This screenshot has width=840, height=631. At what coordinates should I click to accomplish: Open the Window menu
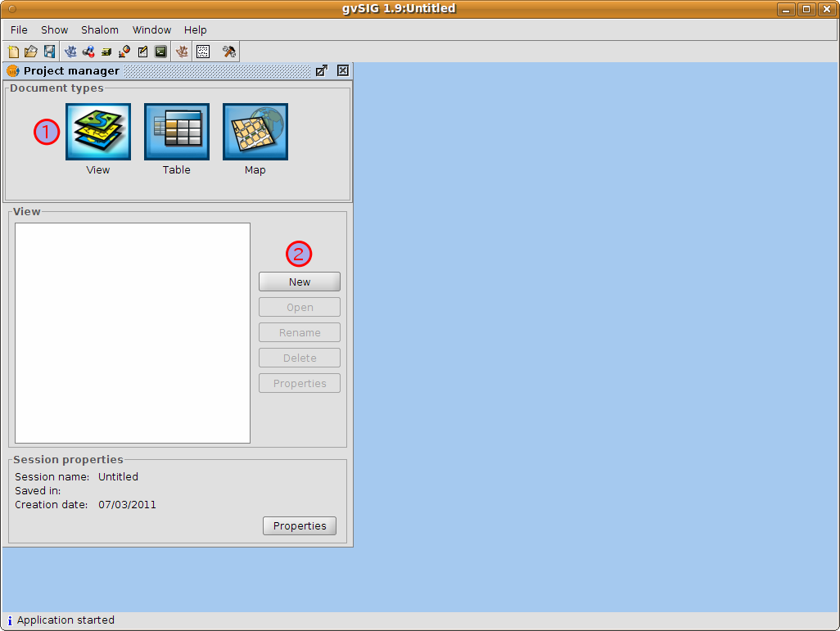click(151, 29)
